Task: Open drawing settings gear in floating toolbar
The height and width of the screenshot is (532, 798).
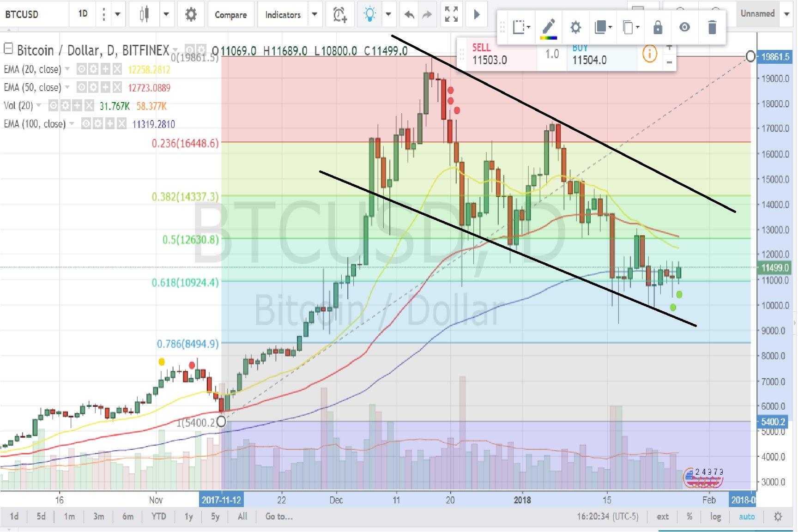Action: click(x=575, y=27)
